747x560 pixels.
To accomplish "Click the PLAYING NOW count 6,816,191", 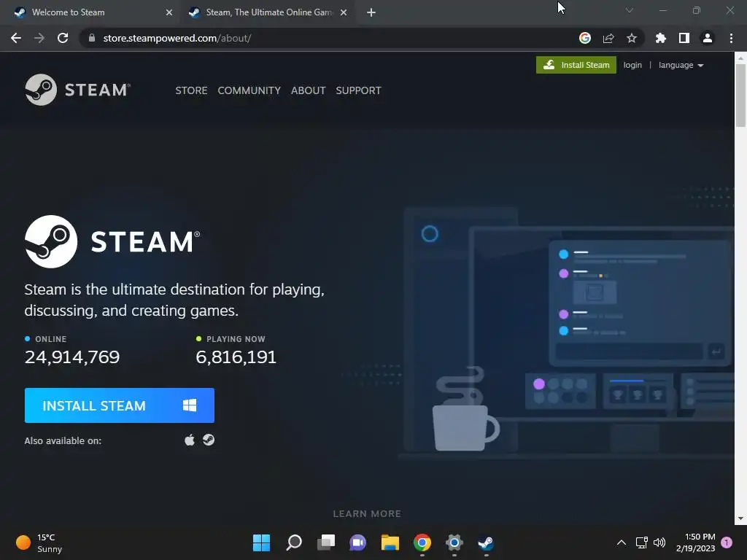I will point(236,357).
